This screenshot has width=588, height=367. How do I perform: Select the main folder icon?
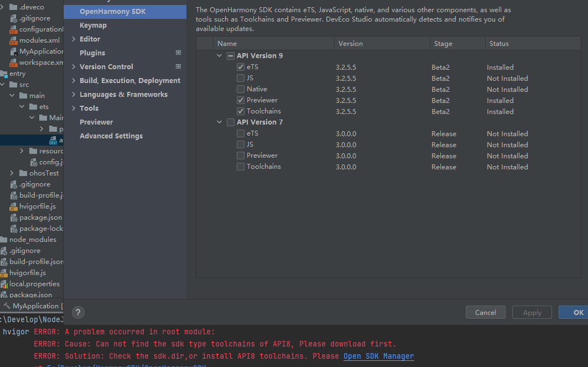23,96
